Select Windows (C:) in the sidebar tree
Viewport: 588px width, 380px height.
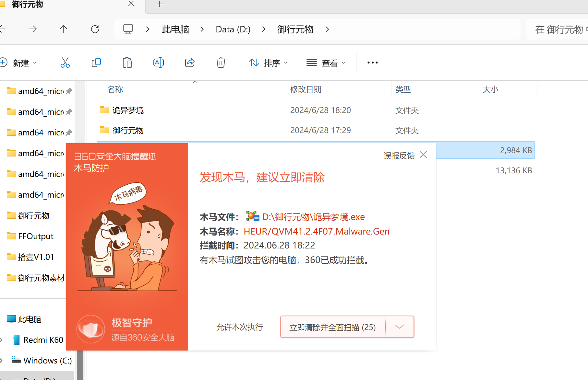click(x=48, y=361)
